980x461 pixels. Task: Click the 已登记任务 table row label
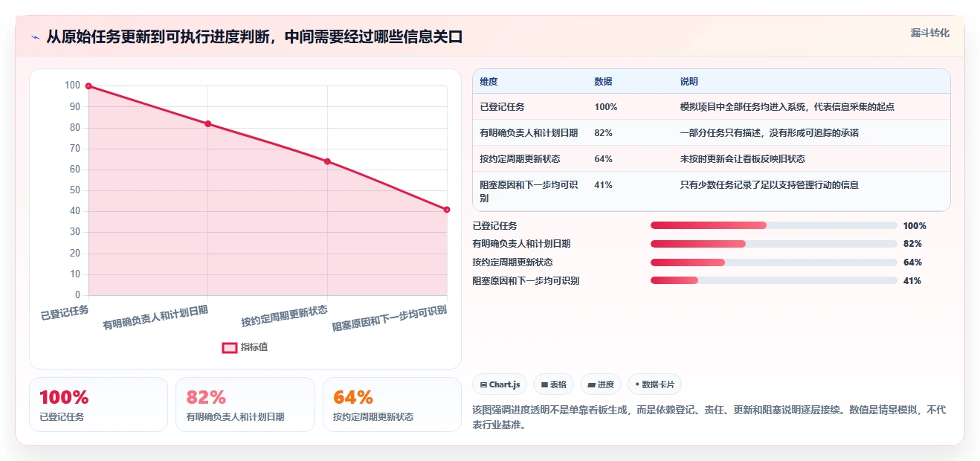click(502, 107)
